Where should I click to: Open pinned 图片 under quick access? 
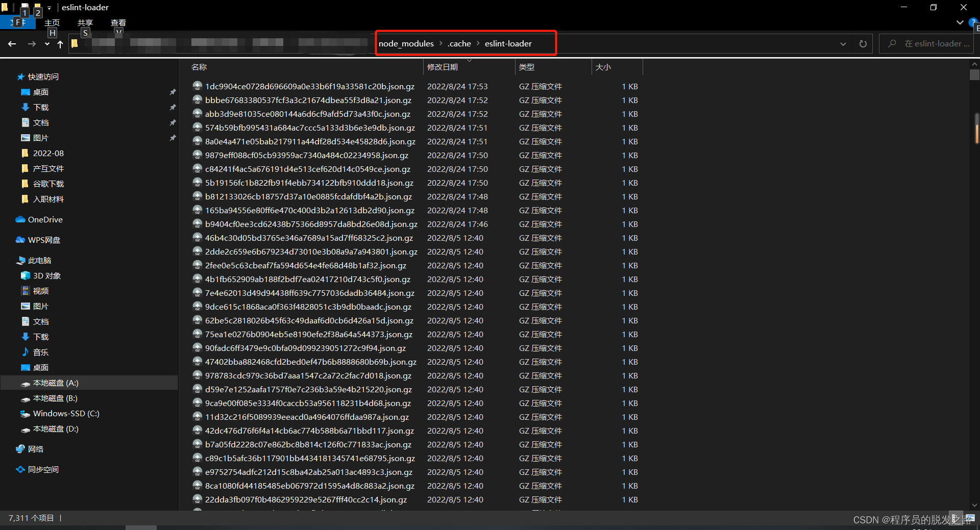(x=41, y=138)
